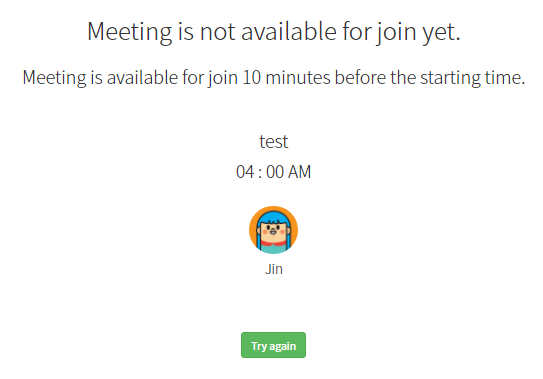
Task: Select the host name Jin below avatar
Action: [274, 269]
